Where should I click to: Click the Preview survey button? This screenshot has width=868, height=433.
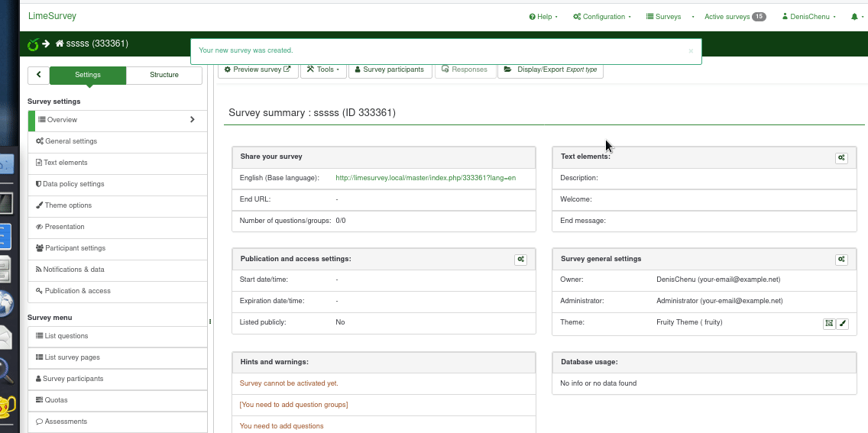click(257, 69)
